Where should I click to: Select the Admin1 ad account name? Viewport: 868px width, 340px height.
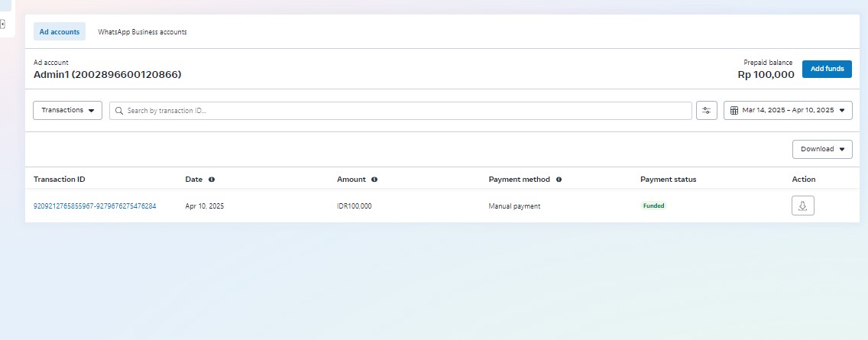tap(107, 75)
